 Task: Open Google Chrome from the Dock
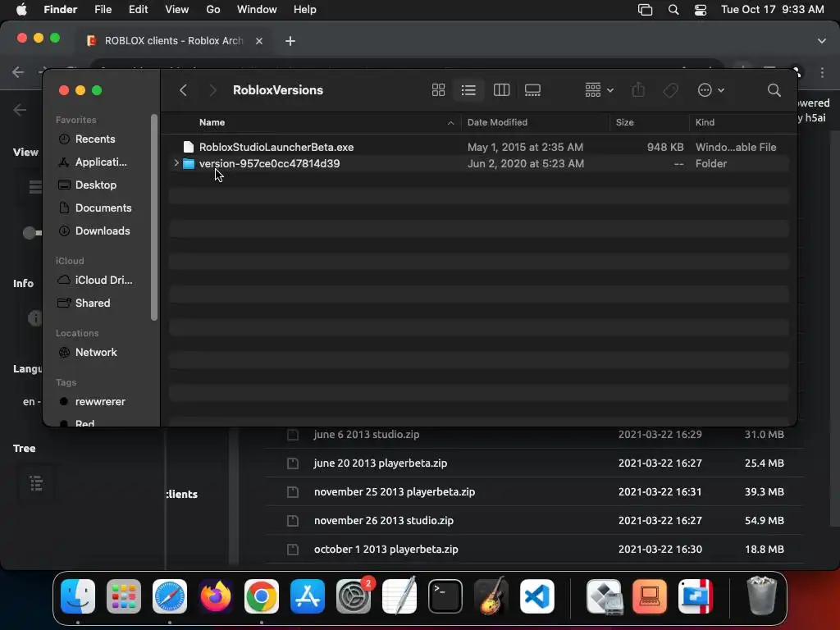[x=262, y=596]
